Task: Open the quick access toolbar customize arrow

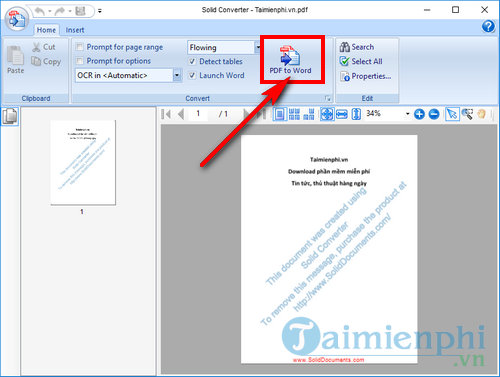Action: pyautogui.click(x=99, y=11)
